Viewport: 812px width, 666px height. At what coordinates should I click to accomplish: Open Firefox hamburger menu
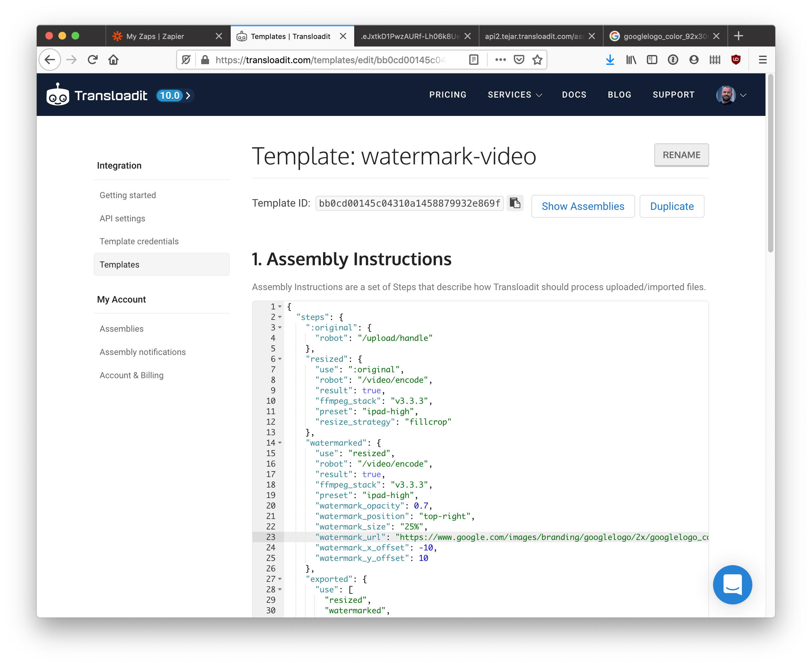click(763, 60)
